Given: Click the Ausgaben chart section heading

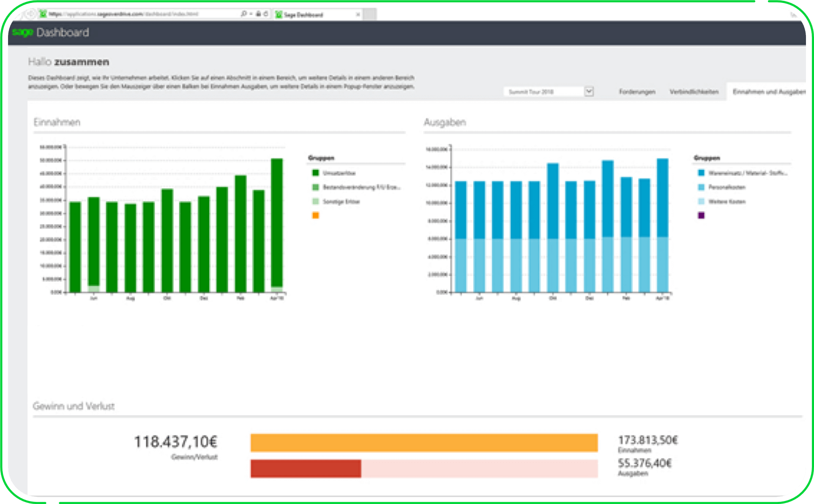Looking at the screenshot, I should pos(445,122).
